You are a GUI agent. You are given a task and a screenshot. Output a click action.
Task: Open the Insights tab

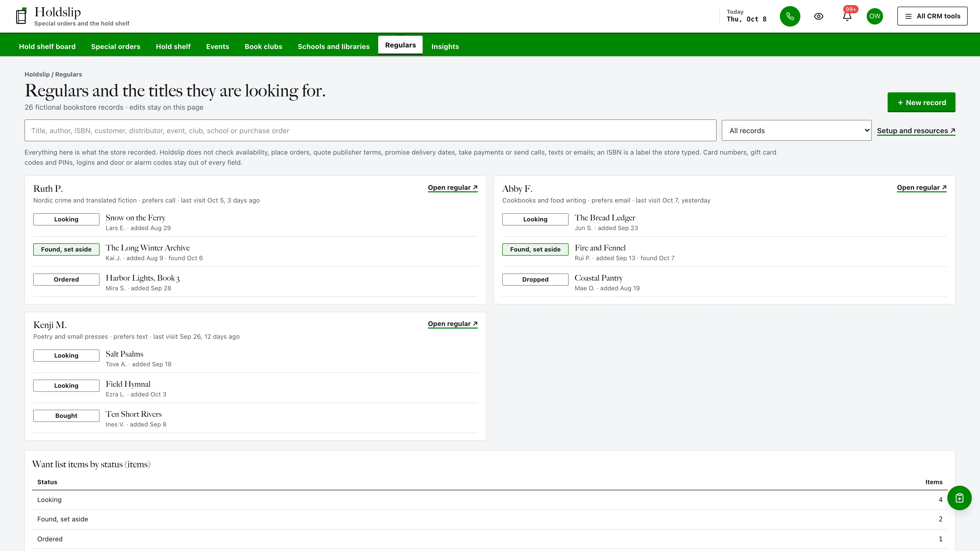(x=445, y=46)
